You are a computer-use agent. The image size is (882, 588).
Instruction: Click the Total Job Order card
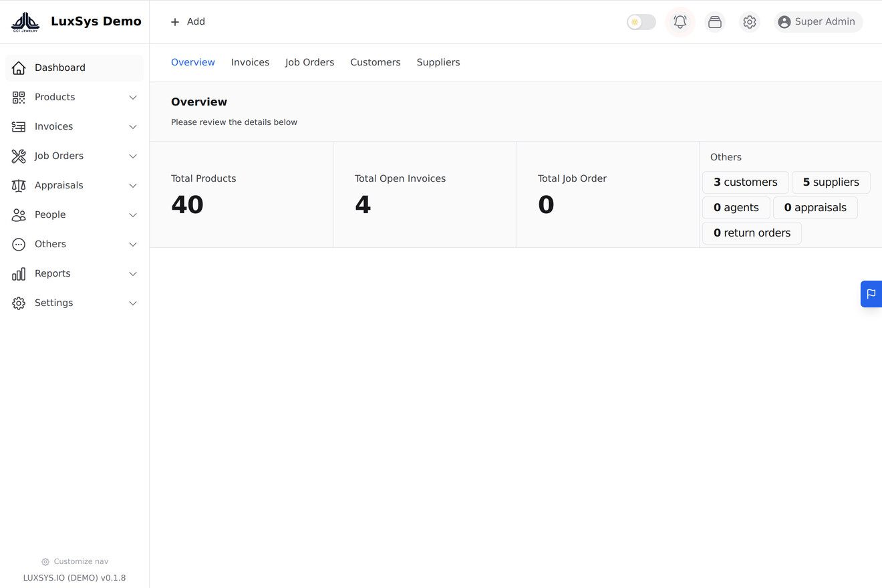[x=607, y=194]
